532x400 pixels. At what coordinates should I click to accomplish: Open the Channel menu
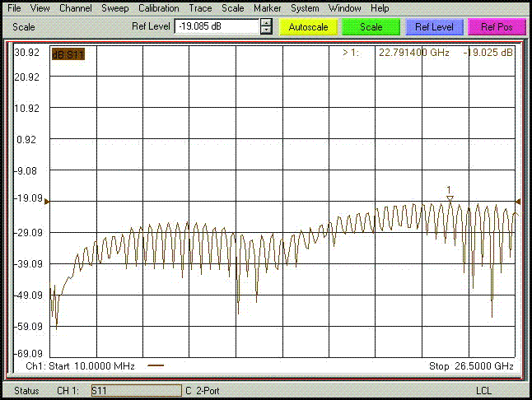pos(75,7)
